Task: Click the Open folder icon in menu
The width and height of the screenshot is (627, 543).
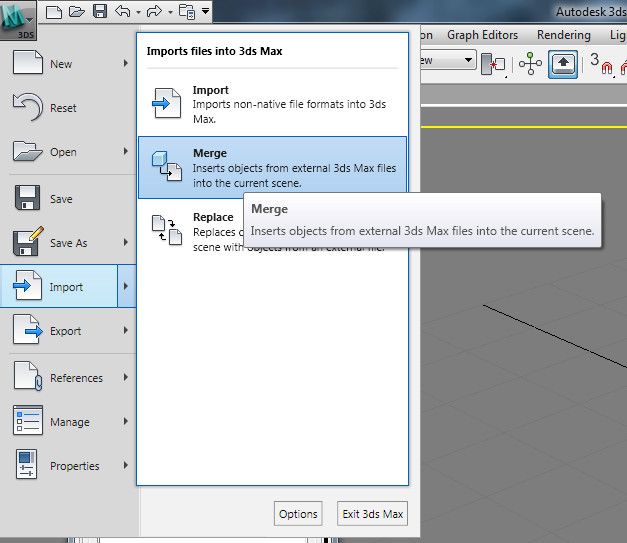Action: (27, 151)
